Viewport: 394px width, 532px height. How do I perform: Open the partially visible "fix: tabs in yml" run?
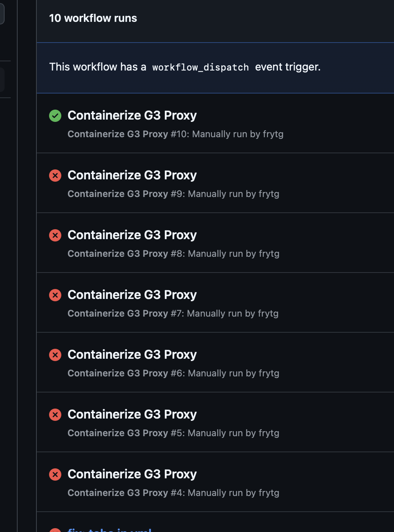point(110,529)
